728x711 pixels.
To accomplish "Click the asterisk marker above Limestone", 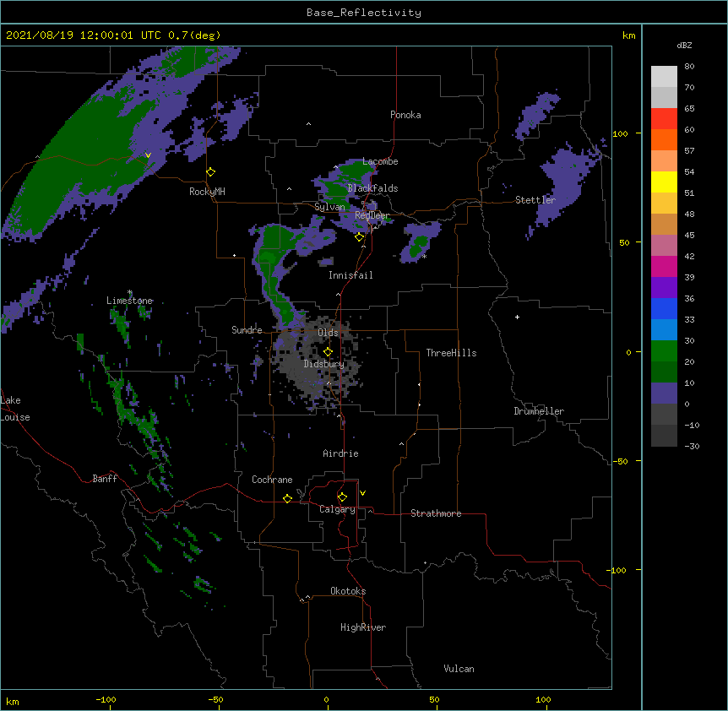I will tap(130, 292).
